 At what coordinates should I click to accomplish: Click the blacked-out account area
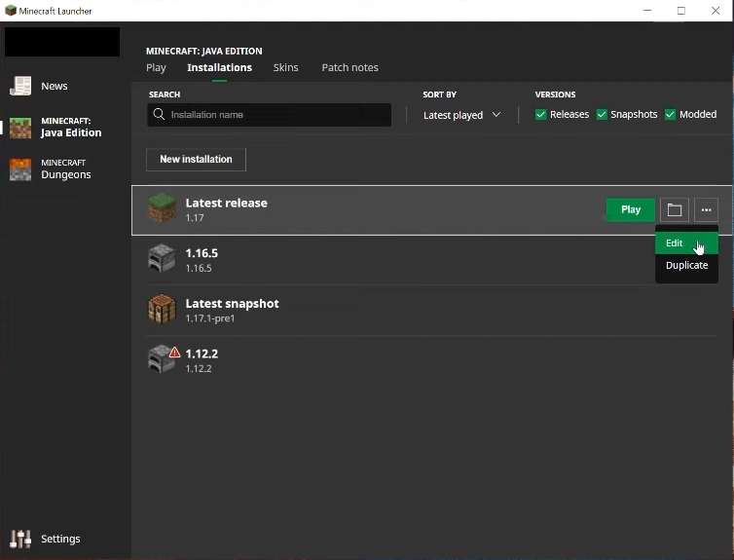click(x=62, y=42)
